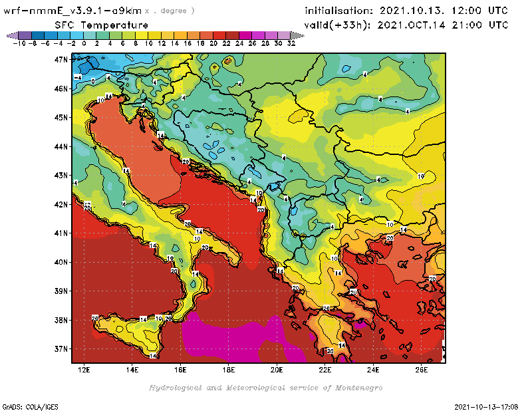Click the lavender left arrow starting the colorbar

click(x=13, y=35)
